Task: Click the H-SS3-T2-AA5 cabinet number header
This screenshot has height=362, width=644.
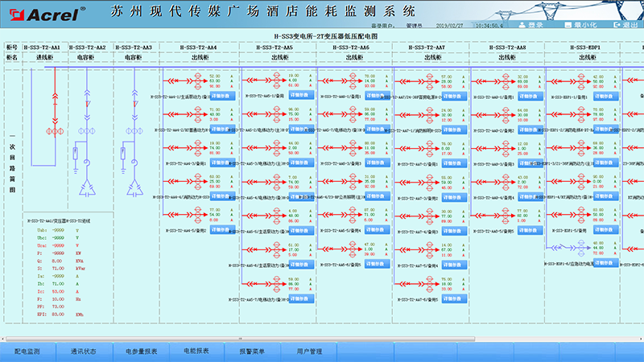Action: tap(275, 47)
